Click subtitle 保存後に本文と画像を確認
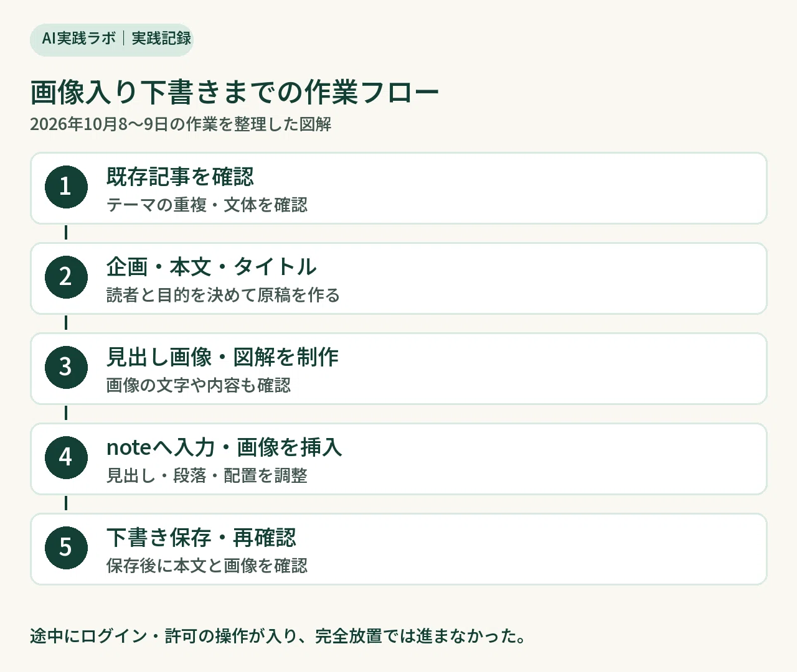 (x=207, y=566)
